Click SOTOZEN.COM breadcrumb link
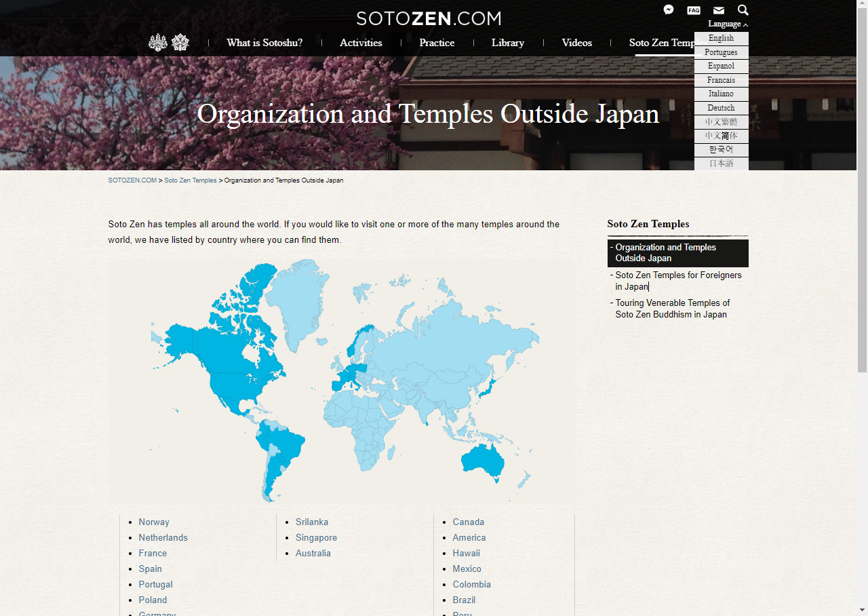This screenshot has height=616, width=868. coord(132,180)
